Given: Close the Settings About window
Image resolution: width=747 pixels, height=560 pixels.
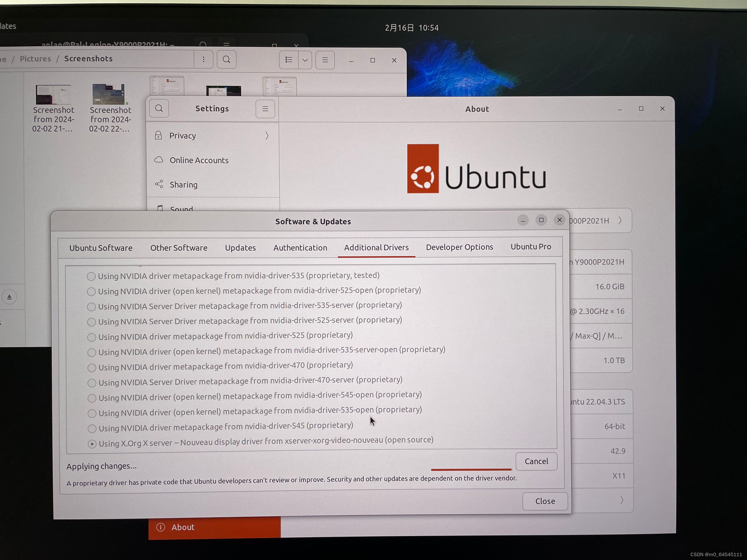Looking at the screenshot, I should (662, 108).
